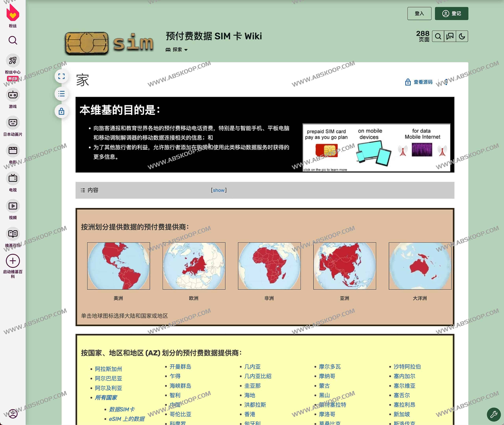Open the wiki search icon near page count
This screenshot has width=504, height=425.
click(438, 36)
